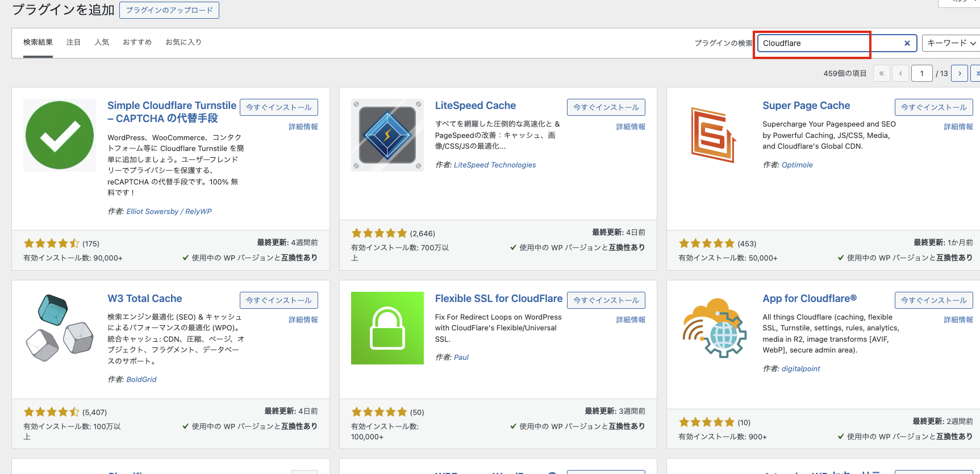Go to first page of results

pyautogui.click(x=882, y=73)
